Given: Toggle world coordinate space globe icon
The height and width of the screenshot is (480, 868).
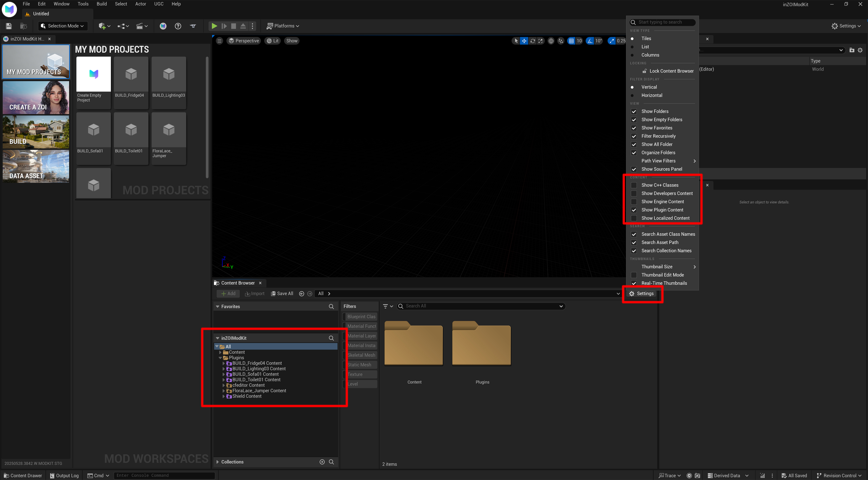Looking at the screenshot, I should tap(551, 41).
